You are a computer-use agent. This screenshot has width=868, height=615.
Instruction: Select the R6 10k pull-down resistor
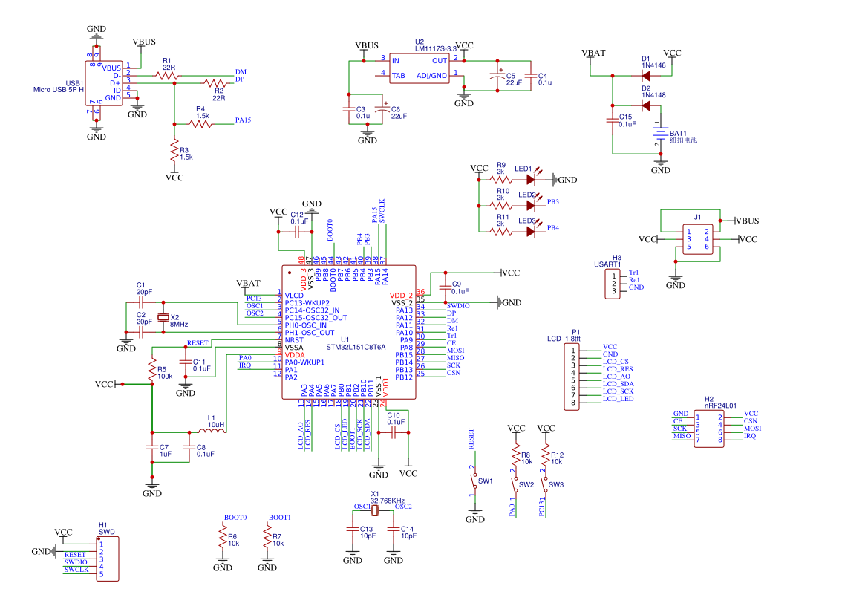[x=223, y=537]
